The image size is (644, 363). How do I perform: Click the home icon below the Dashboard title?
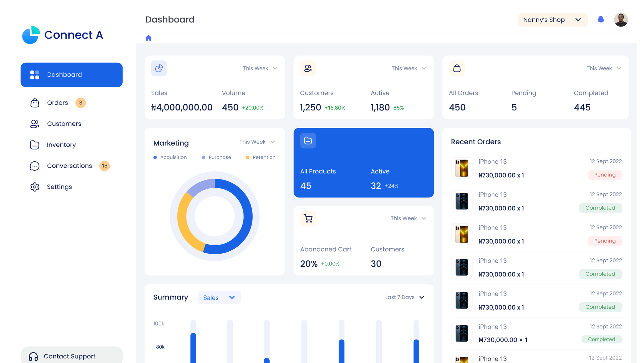[148, 38]
